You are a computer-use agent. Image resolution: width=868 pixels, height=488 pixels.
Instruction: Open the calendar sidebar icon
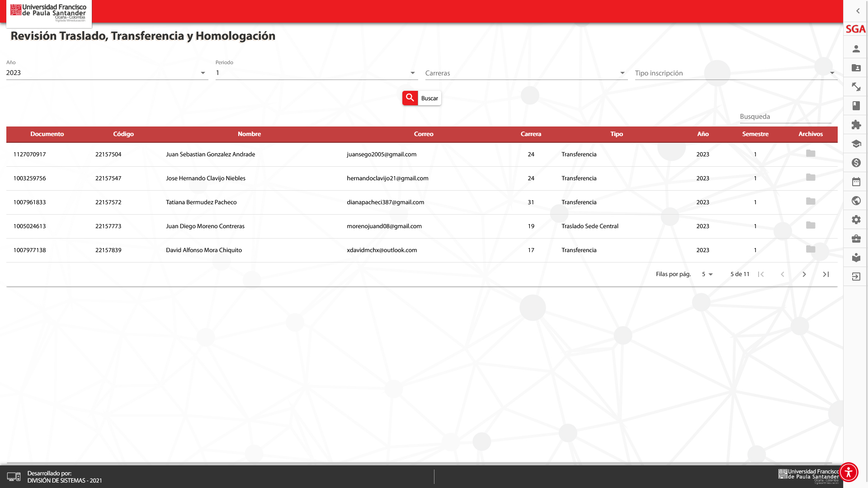coord(856,182)
